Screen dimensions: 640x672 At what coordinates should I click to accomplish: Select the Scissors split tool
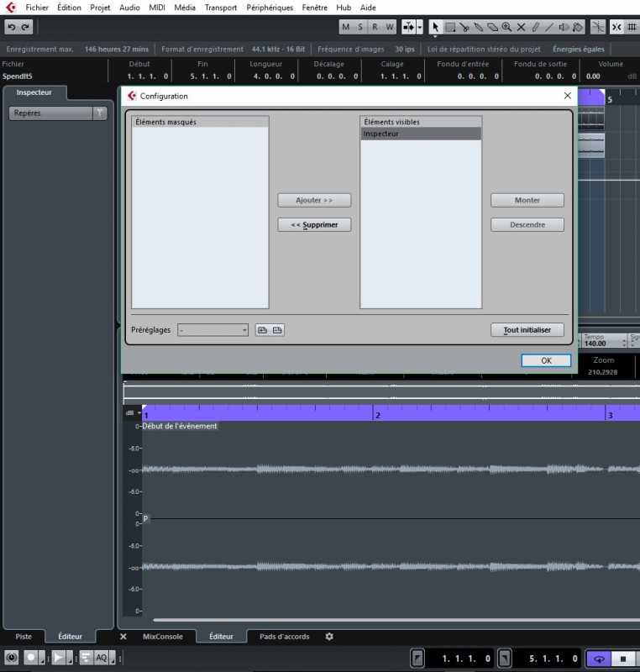point(464,27)
